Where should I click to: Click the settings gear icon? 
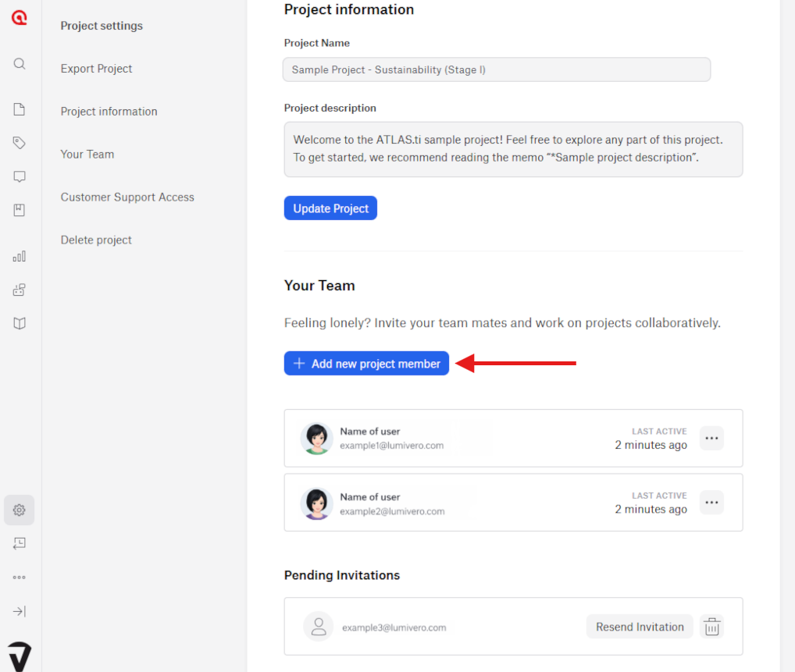(20, 510)
